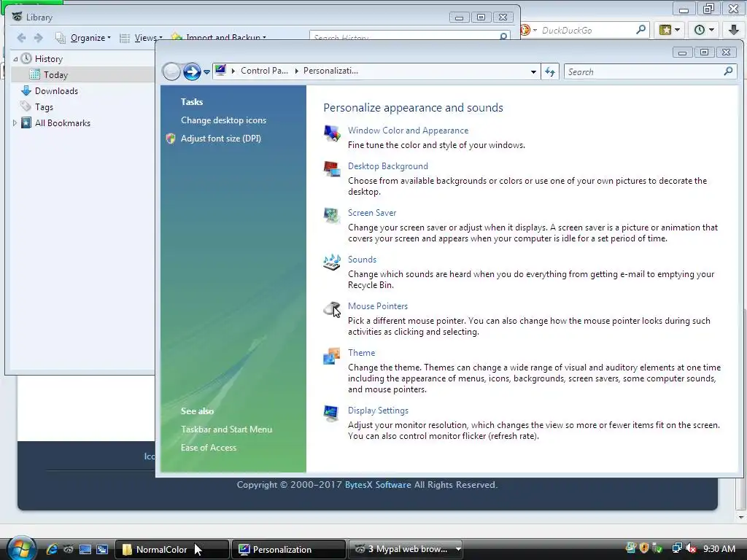Open Display Settings link
This screenshot has width=747, height=560.
[x=379, y=411]
